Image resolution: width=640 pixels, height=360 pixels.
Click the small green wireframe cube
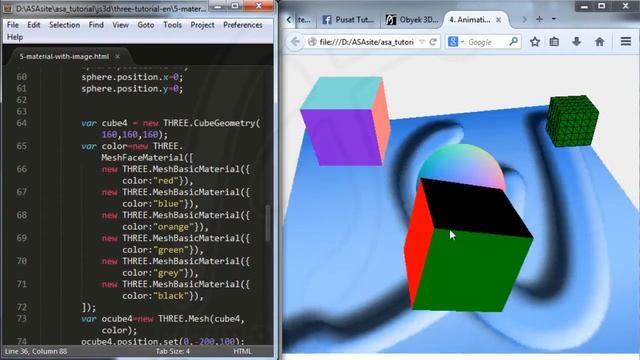click(x=572, y=121)
